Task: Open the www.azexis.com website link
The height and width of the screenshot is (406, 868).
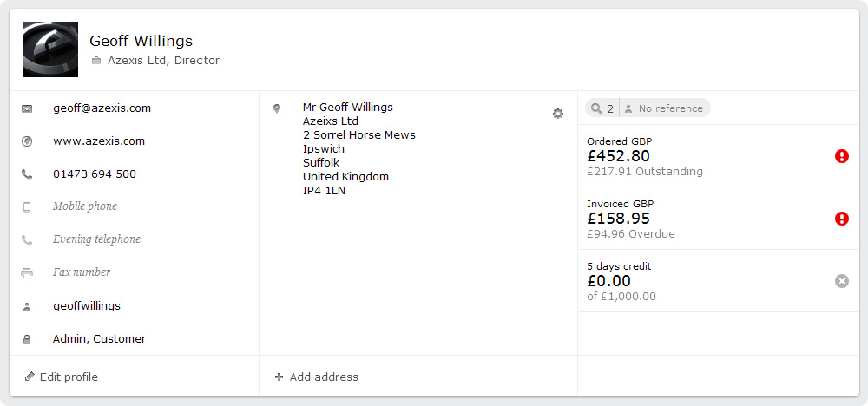Action: [99, 141]
